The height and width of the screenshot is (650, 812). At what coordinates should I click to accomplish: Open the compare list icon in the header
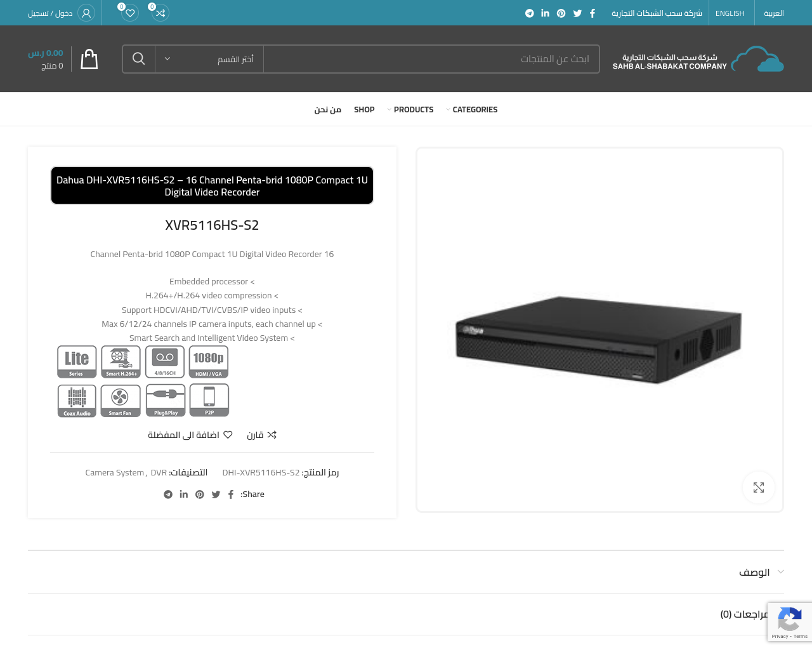coord(160,13)
